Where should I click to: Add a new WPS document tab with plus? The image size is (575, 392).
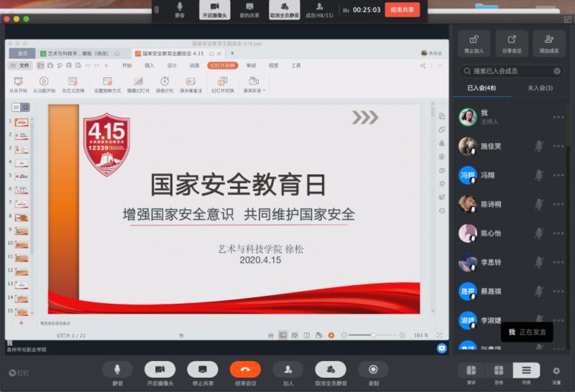(232, 54)
